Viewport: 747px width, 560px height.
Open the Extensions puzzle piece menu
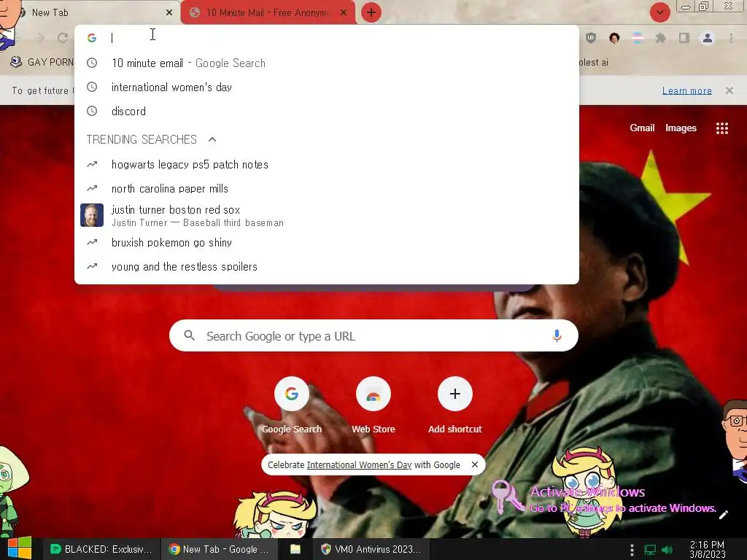click(660, 38)
